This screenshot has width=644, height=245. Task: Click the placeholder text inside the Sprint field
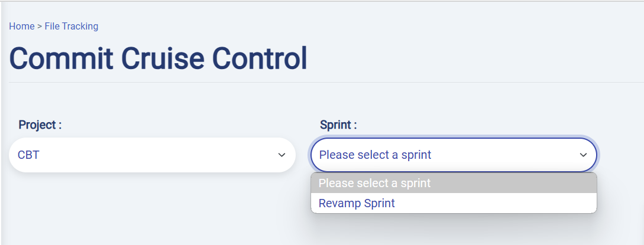[x=375, y=155]
